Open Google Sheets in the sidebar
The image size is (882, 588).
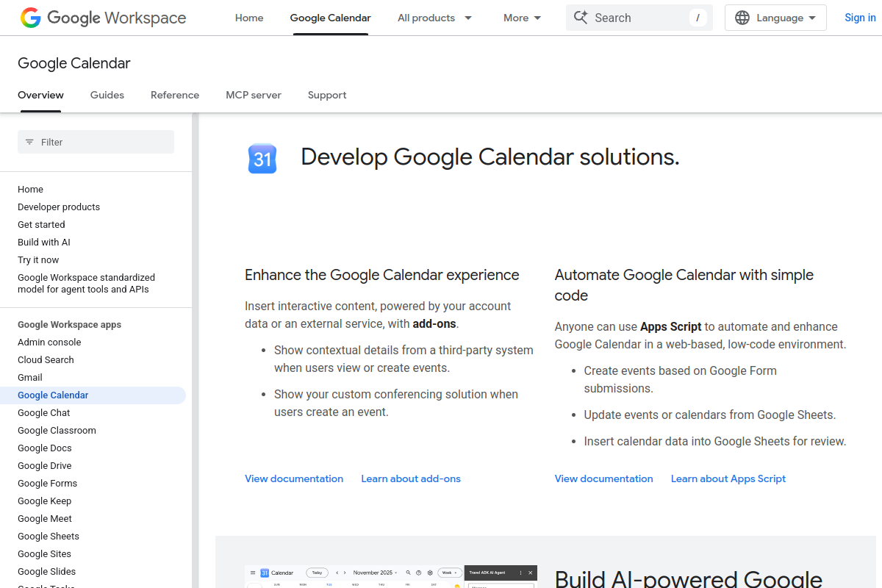pos(49,536)
